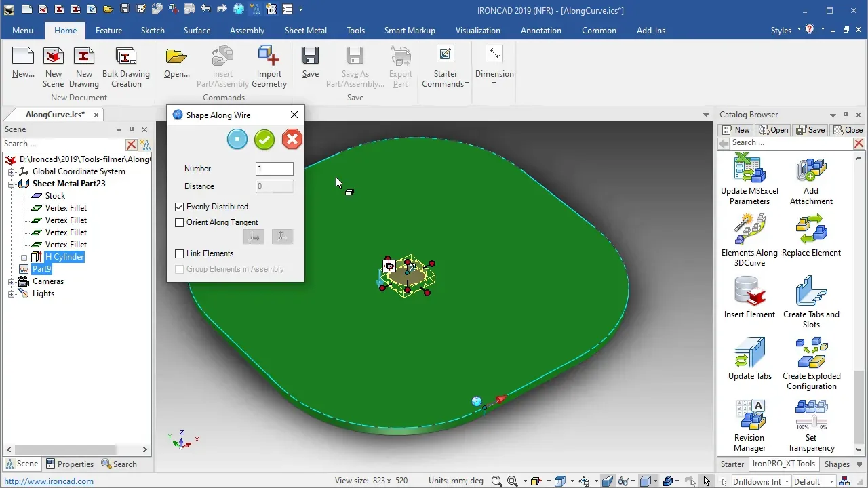Check the Link Elements box

pos(180,253)
